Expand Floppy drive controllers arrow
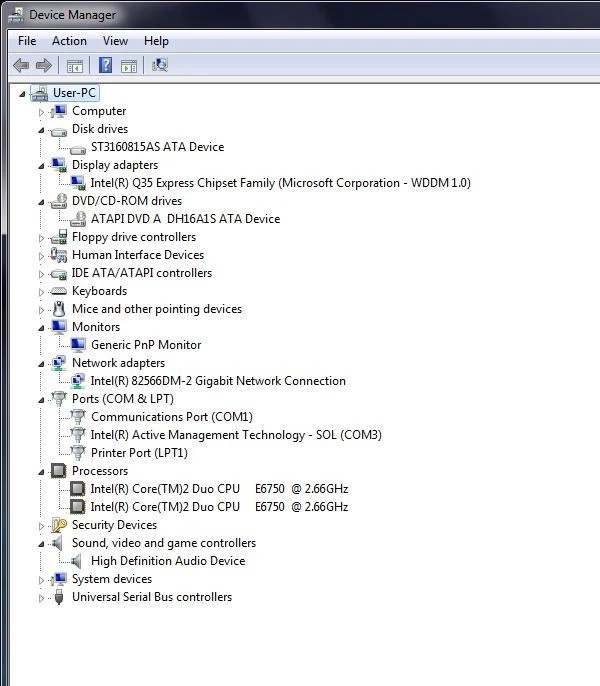600x686 pixels. [41, 238]
